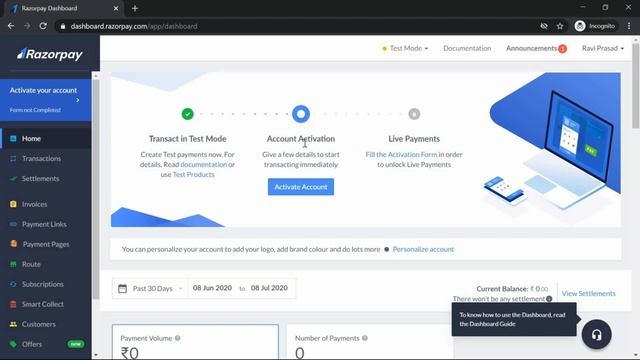
Task: Expand Activate your account arrow
Action: pos(78,100)
